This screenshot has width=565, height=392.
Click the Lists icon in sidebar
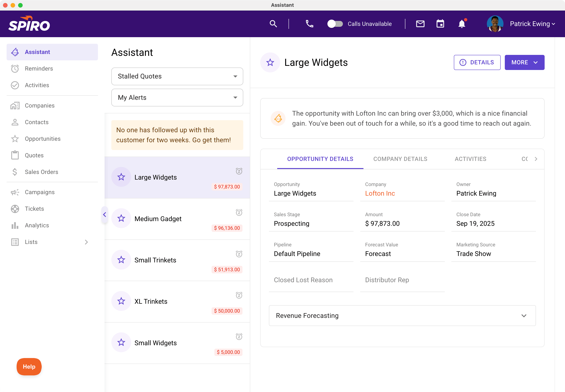(x=15, y=242)
